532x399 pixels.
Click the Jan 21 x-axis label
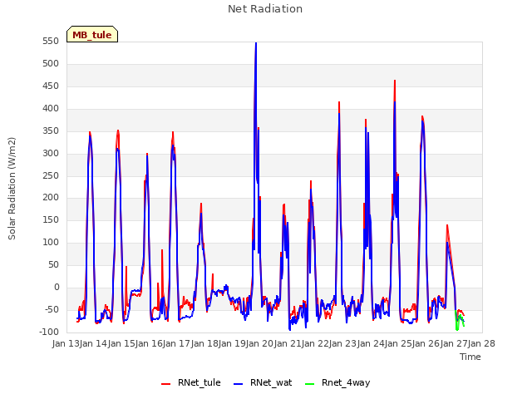[288, 343]
